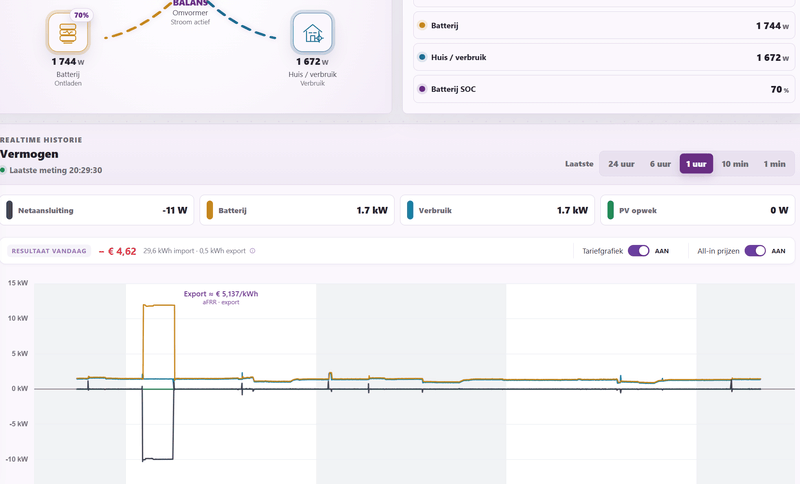The height and width of the screenshot is (484, 800).
Task: Click the -10 kW axis label
Action: [17, 459]
